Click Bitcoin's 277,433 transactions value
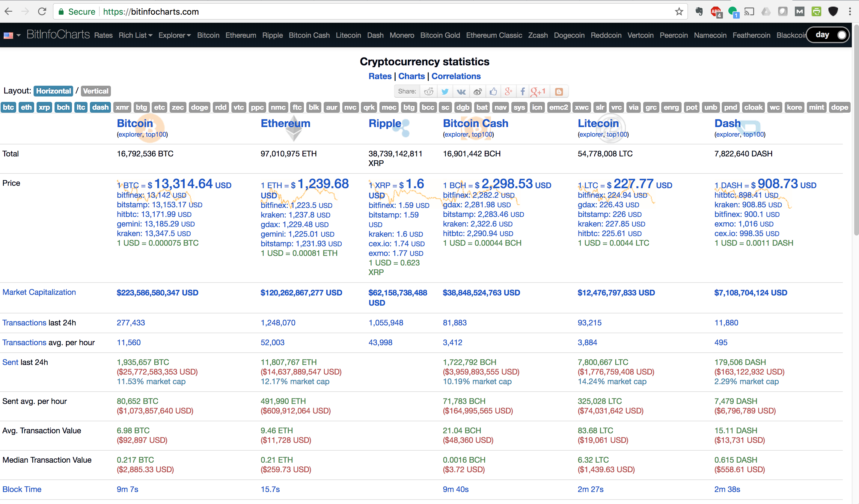Image resolution: width=859 pixels, height=504 pixels. 131,323
